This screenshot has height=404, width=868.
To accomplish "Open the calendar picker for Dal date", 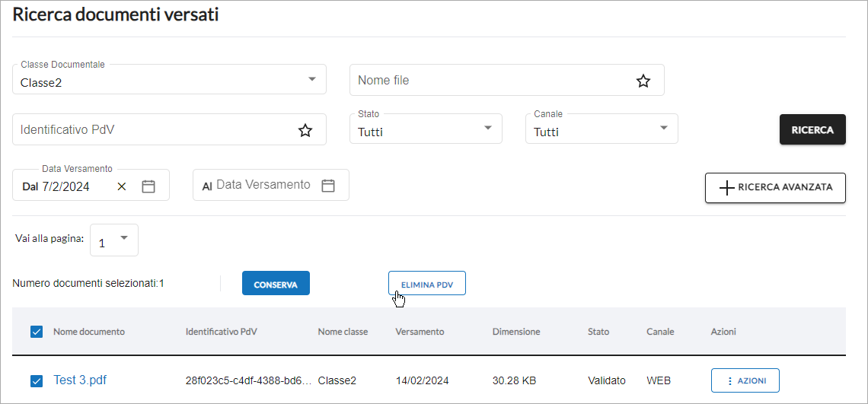I will point(148,186).
